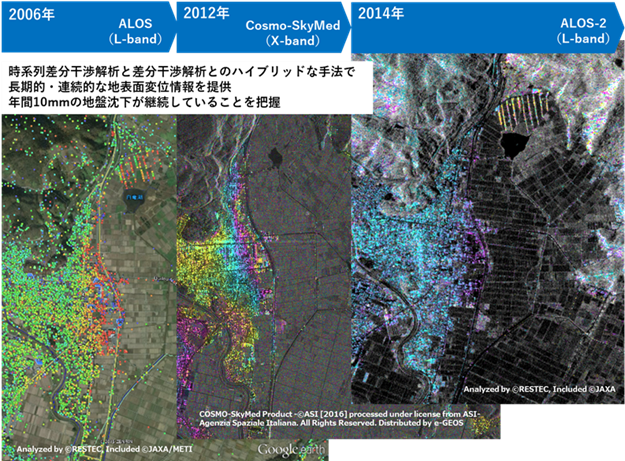Click the text line 年間10mmの地盤沈下が継続
Screen dimensions: 625x461
(x=144, y=102)
